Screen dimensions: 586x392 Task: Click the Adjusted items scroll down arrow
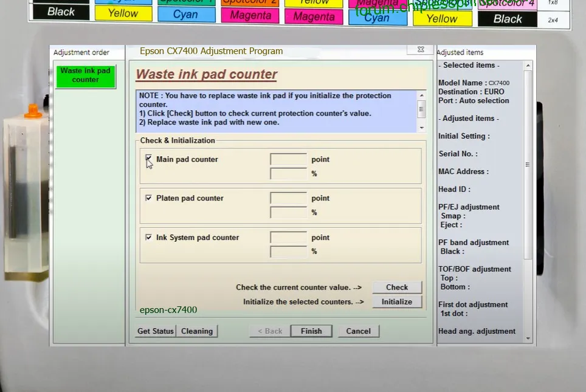pos(528,338)
